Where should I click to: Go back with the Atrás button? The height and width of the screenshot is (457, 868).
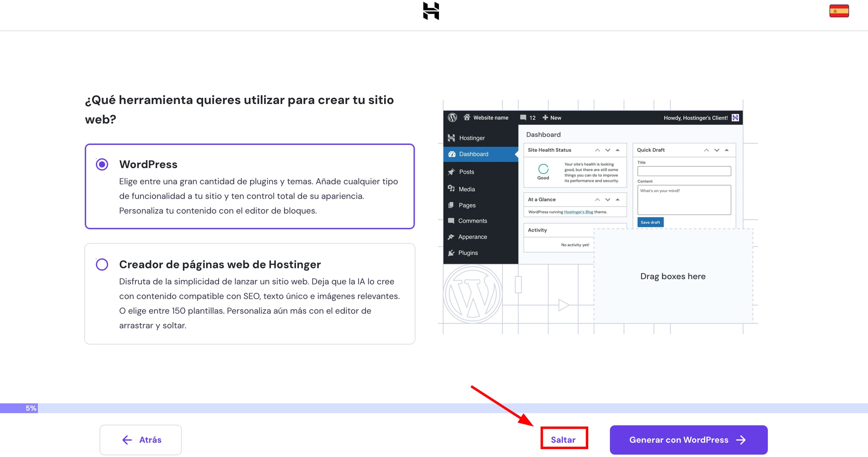141,439
